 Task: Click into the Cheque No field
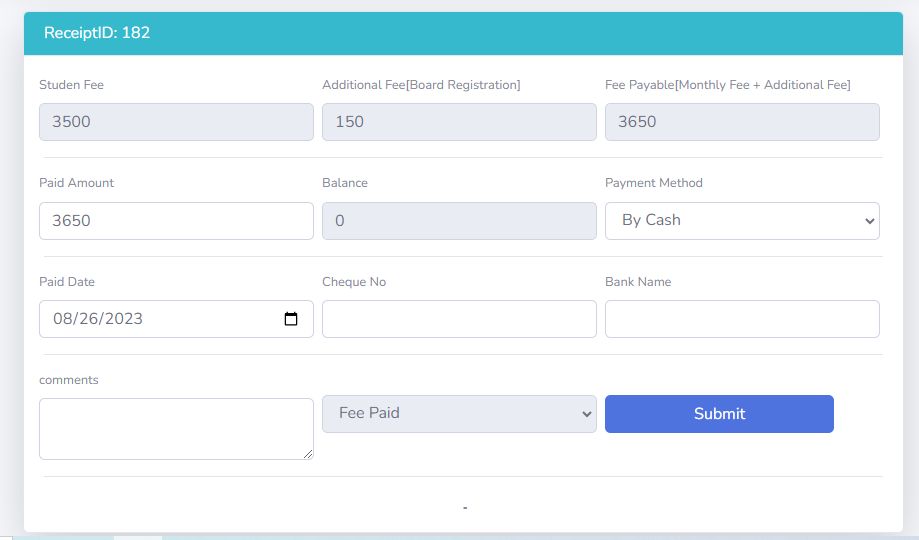click(459, 319)
